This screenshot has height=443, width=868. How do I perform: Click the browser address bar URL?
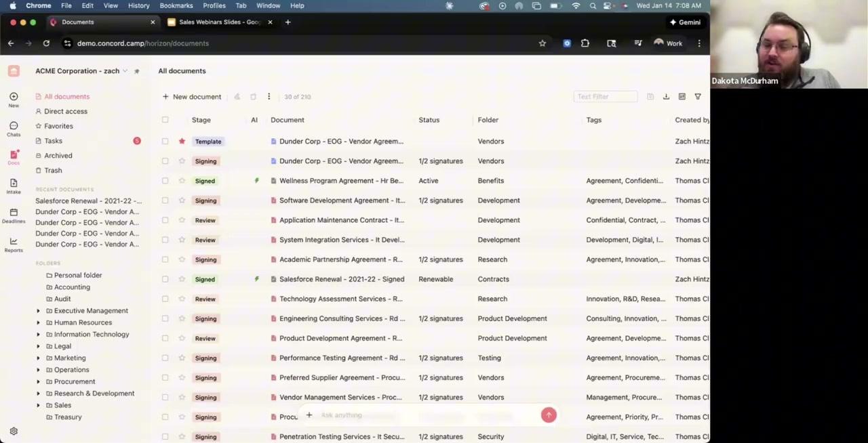[143, 43]
